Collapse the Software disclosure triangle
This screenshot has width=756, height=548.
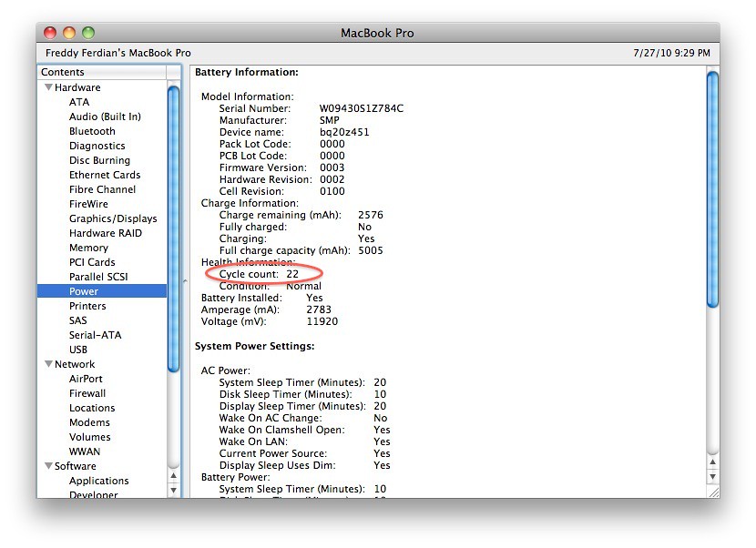pos(48,466)
